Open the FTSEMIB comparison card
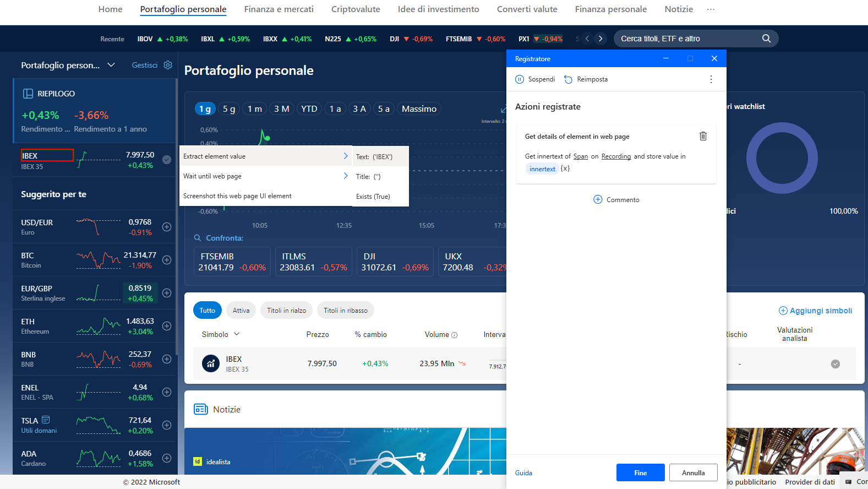This screenshot has height=489, width=868. point(232,262)
